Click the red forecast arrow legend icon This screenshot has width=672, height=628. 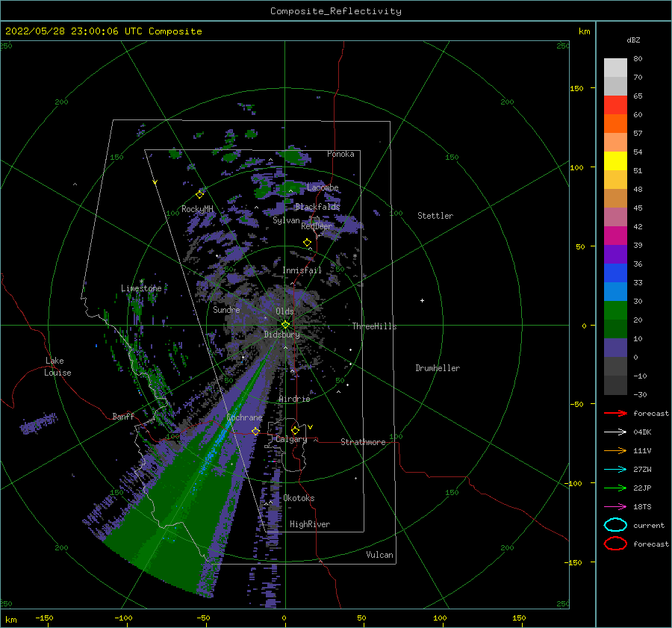[x=615, y=413]
